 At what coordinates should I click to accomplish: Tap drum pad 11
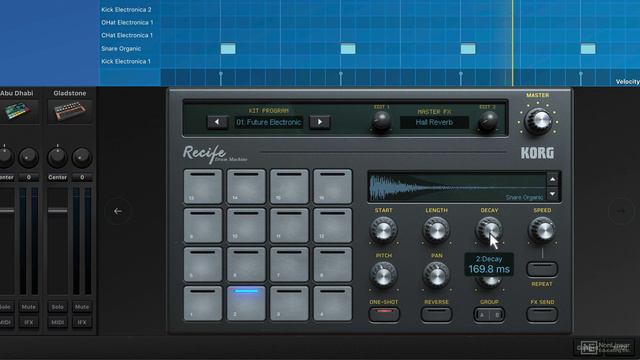289,225
